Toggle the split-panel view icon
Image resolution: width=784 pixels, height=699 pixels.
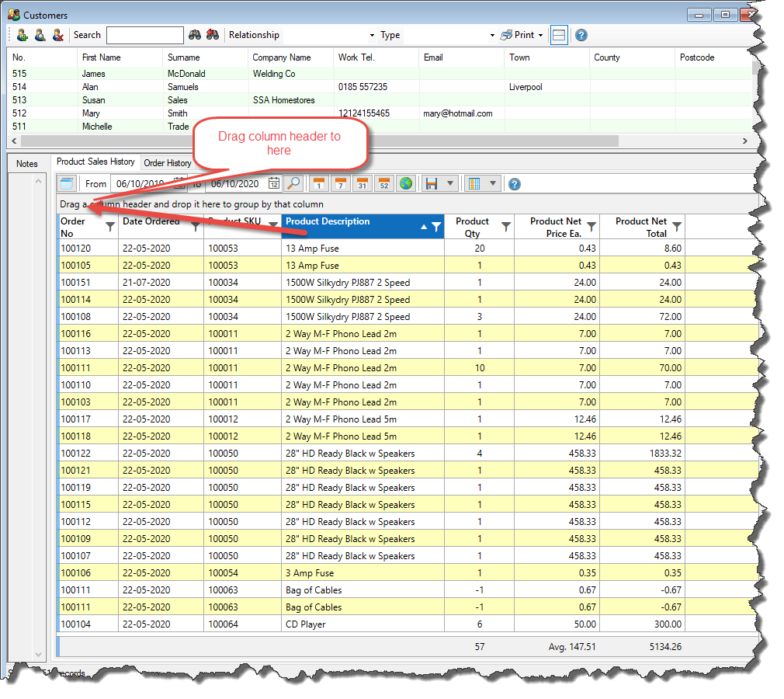click(x=557, y=35)
